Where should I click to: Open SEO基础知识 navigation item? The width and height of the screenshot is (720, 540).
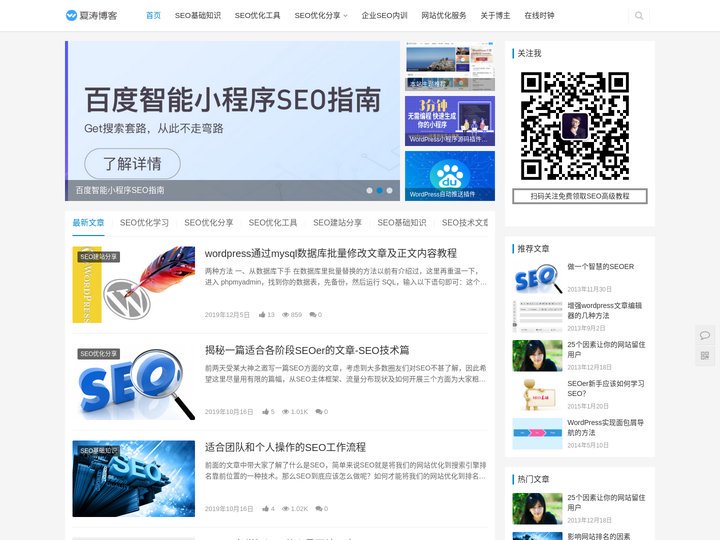point(197,16)
